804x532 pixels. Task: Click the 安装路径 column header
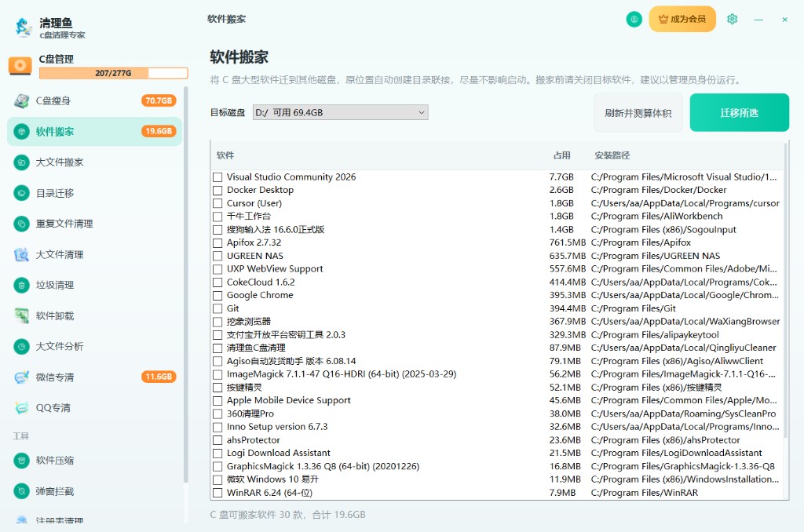tap(612, 155)
